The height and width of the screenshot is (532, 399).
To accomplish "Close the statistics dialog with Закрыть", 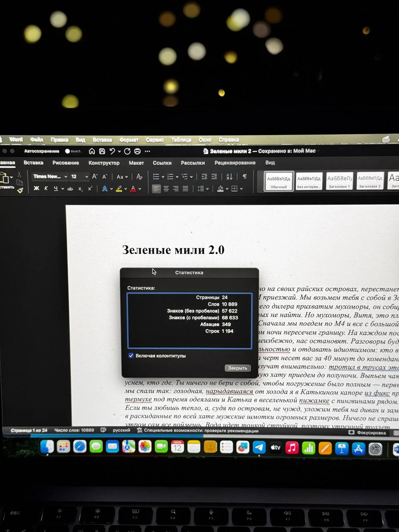I will 238,368.
